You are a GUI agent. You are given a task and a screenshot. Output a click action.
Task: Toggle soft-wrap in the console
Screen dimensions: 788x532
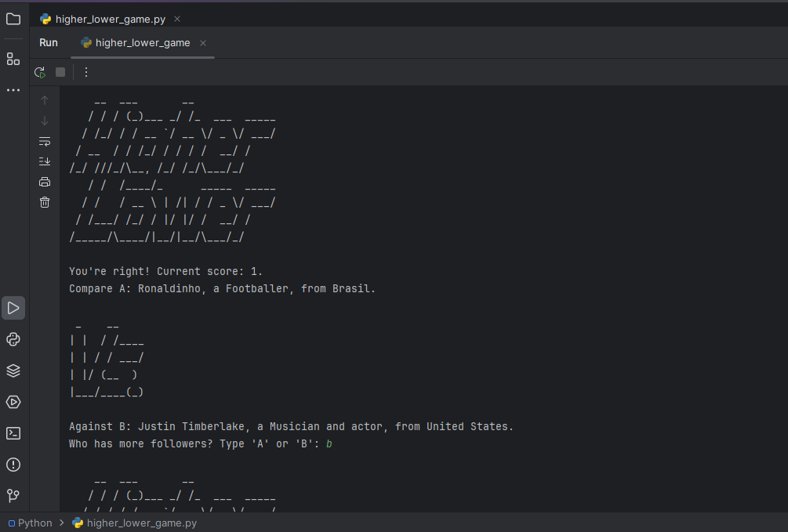pos(45,141)
